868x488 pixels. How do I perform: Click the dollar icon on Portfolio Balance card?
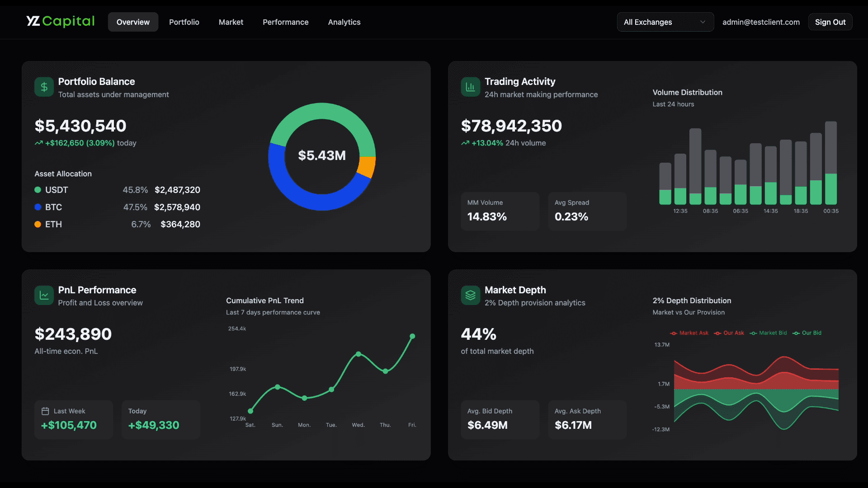point(44,87)
